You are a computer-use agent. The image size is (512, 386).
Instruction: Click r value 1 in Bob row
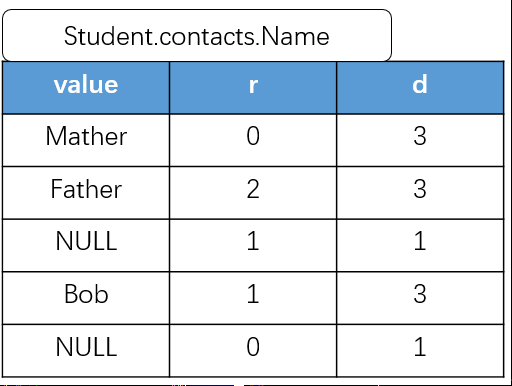(253, 298)
